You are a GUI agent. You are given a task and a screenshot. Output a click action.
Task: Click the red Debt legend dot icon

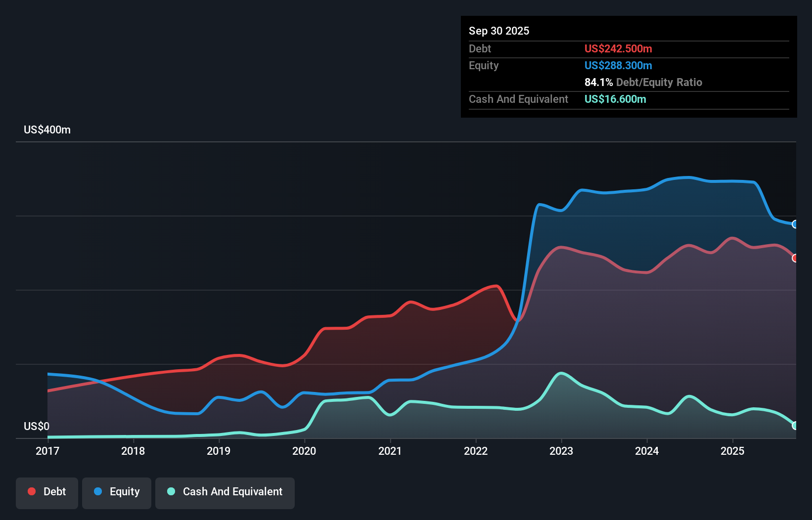click(x=31, y=491)
